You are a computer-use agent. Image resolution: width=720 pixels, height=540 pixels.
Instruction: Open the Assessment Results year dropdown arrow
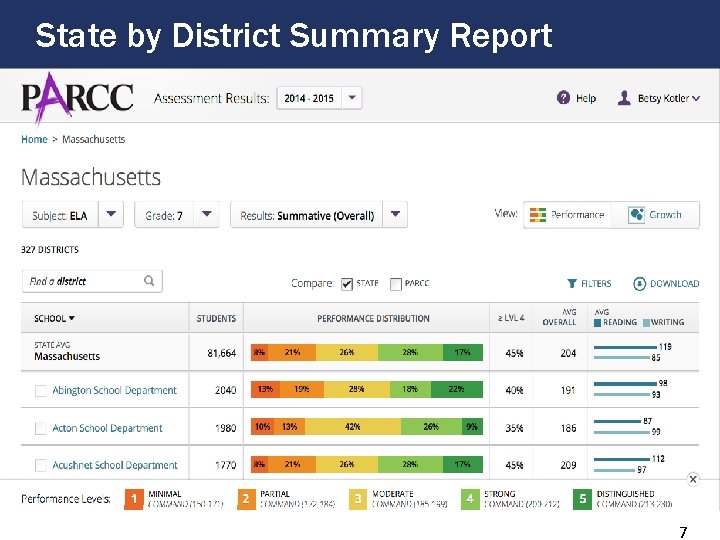[x=352, y=98]
